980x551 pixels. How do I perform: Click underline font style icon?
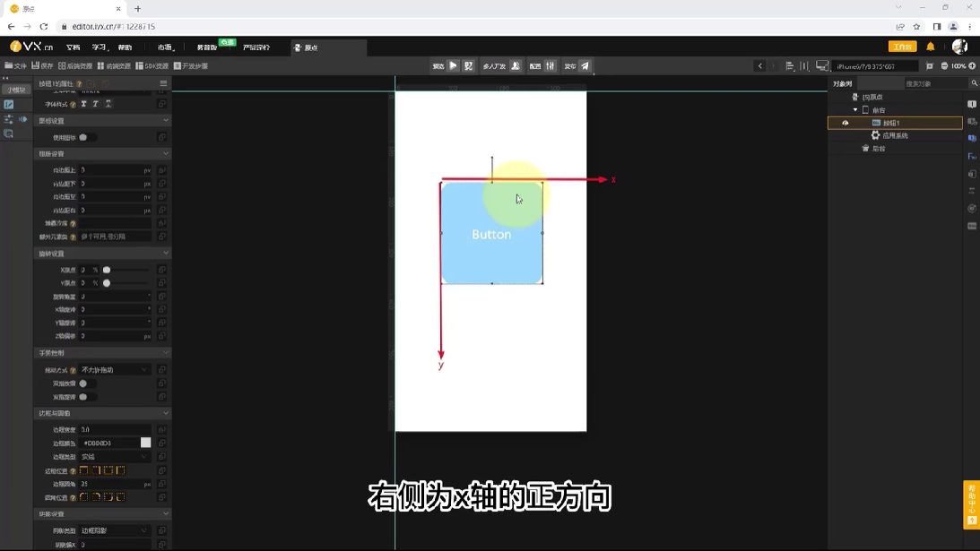[x=108, y=104]
